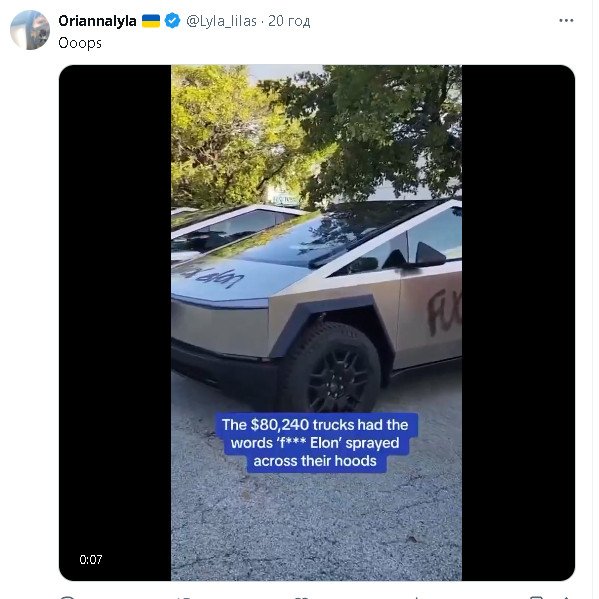Click the graffiti on the Cybertruck hood
Image resolution: width=599 pixels, height=599 pixels.
210,275
